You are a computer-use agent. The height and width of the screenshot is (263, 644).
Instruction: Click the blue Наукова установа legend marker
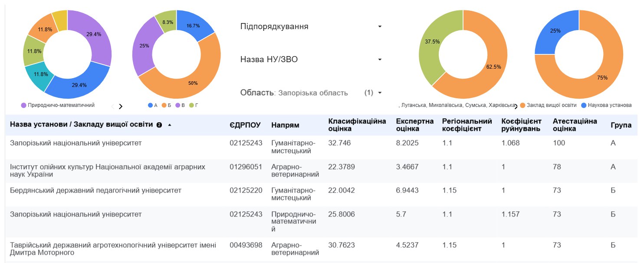coord(584,105)
